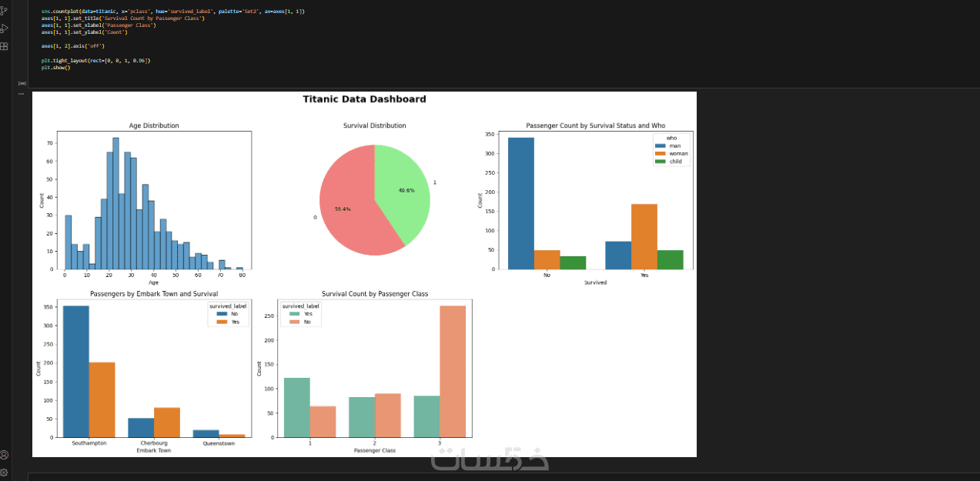Place cursor on the plt.show() line
This screenshot has height=481, width=980.
point(55,67)
